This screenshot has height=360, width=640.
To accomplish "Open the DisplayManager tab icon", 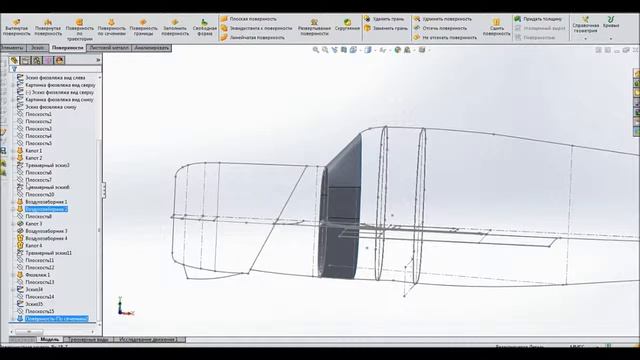I will [x=60, y=60].
